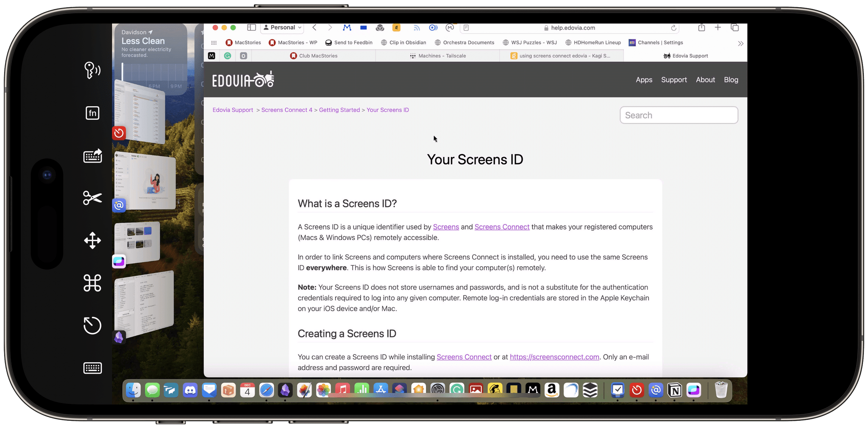Screen dimensions: 868x428
Task: Show the keyboard from bottom sidebar icon
Action: click(x=92, y=368)
